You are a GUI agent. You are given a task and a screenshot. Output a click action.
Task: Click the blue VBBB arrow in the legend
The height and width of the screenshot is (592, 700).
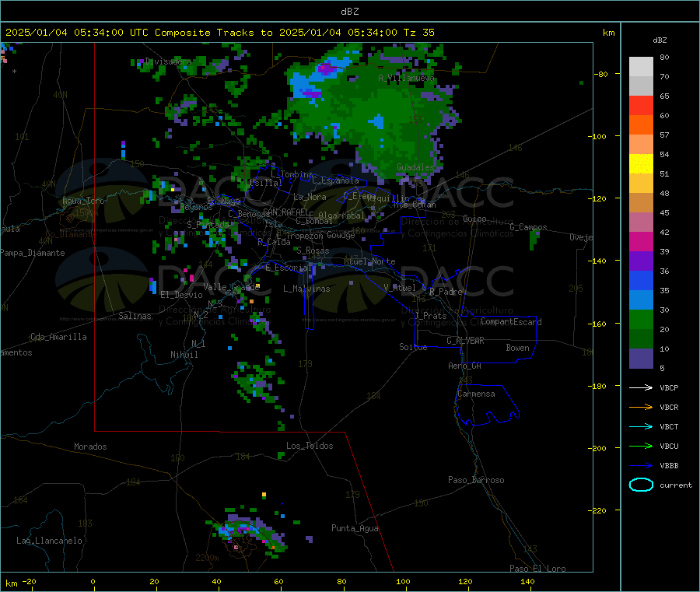pyautogui.click(x=641, y=466)
